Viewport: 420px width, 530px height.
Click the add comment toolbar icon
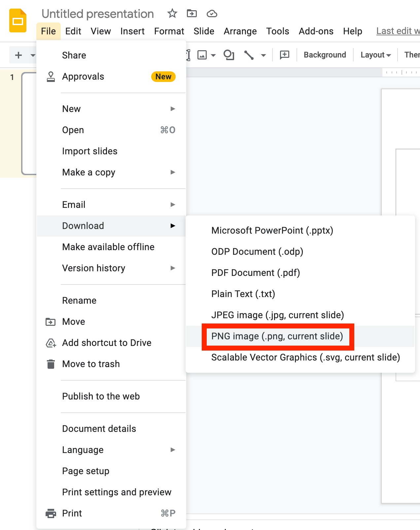pos(284,55)
